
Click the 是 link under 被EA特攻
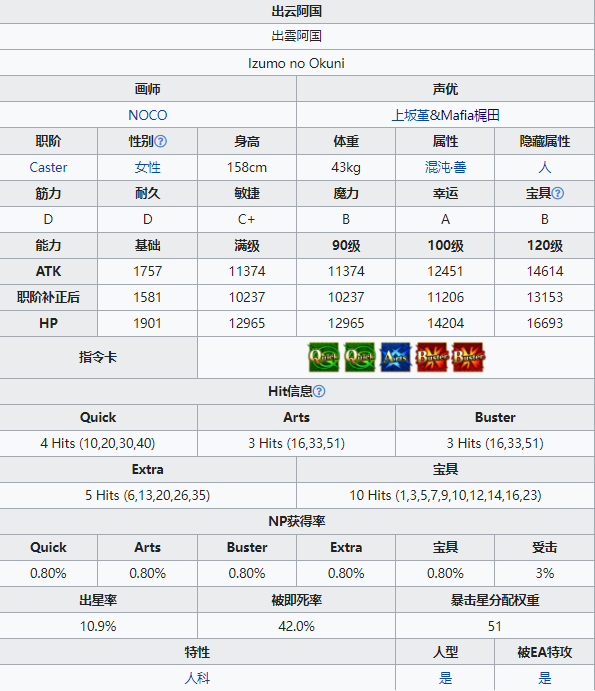[545, 678]
